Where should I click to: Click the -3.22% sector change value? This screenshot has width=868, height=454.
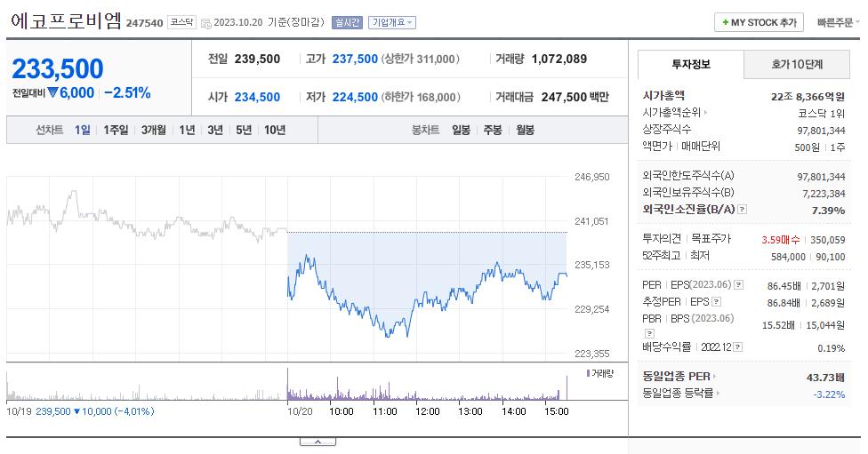click(829, 394)
